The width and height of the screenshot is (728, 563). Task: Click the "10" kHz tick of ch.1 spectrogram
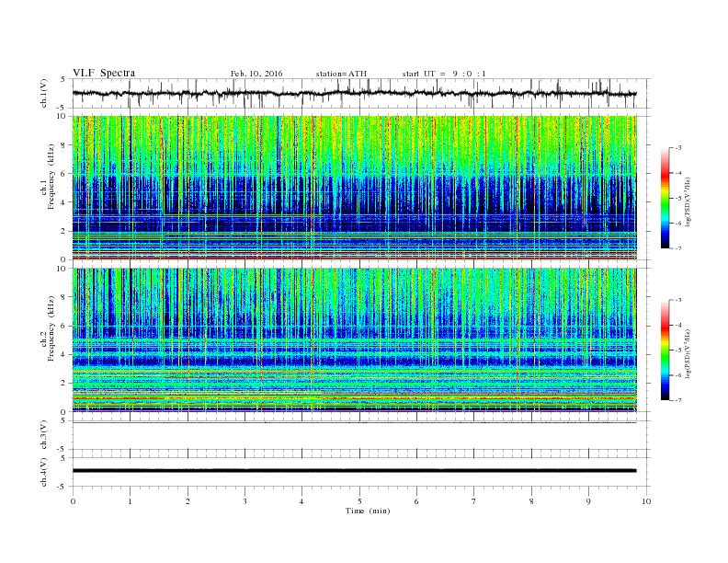click(x=63, y=116)
